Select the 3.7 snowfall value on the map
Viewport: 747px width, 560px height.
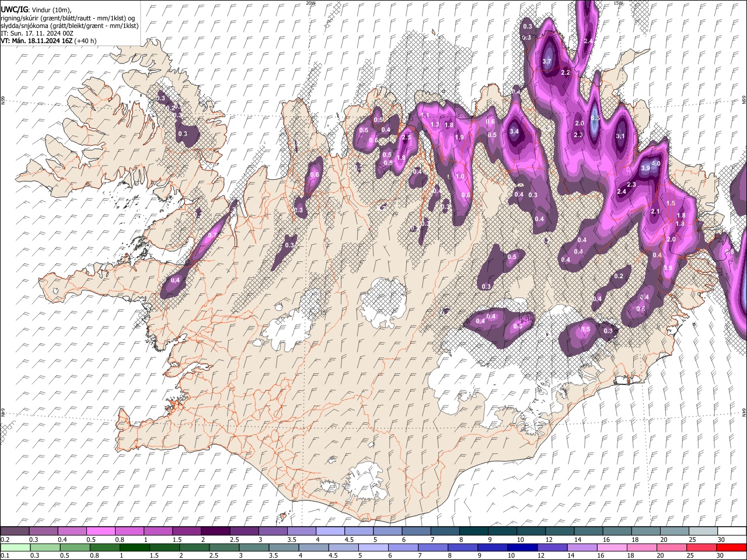coord(547,61)
